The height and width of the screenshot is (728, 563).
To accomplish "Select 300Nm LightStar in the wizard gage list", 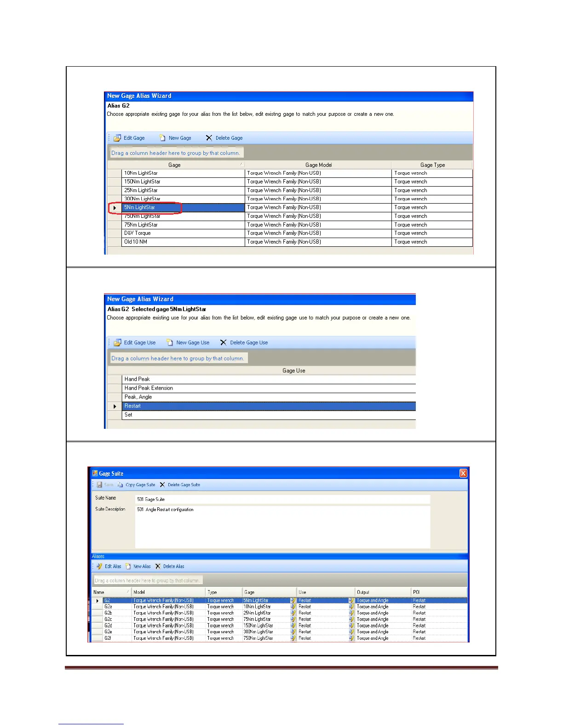I will [x=183, y=199].
